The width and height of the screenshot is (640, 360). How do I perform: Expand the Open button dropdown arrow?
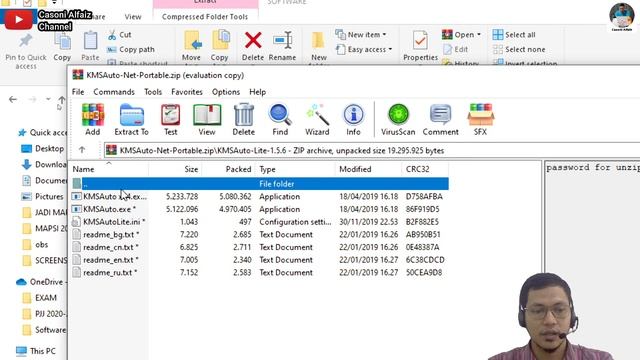[x=479, y=35]
